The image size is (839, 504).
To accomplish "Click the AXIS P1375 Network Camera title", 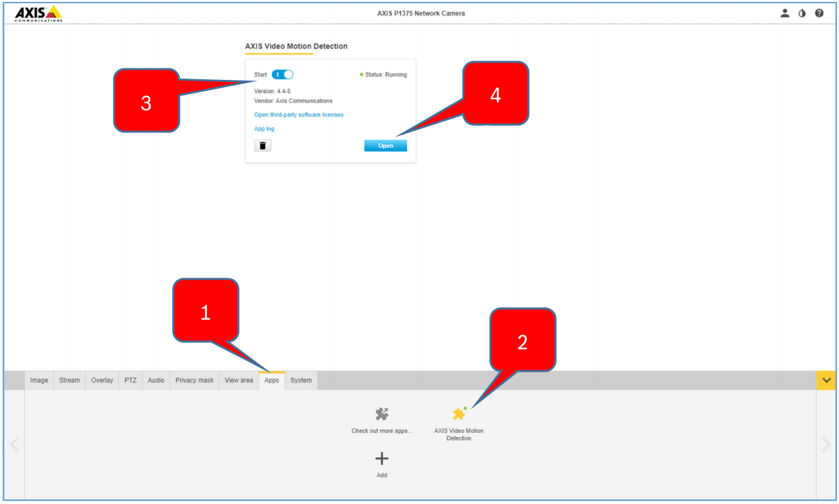I will point(421,14).
